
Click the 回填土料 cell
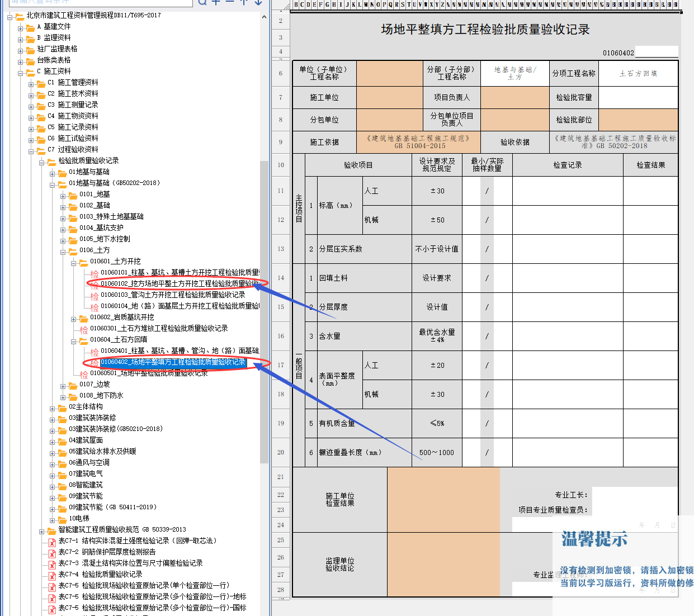pos(364,278)
